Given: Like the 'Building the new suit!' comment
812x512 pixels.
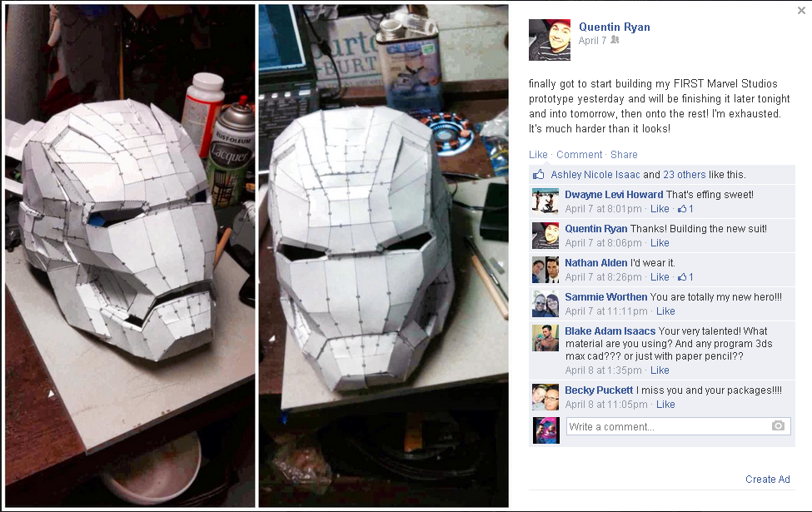Looking at the screenshot, I should click(660, 243).
